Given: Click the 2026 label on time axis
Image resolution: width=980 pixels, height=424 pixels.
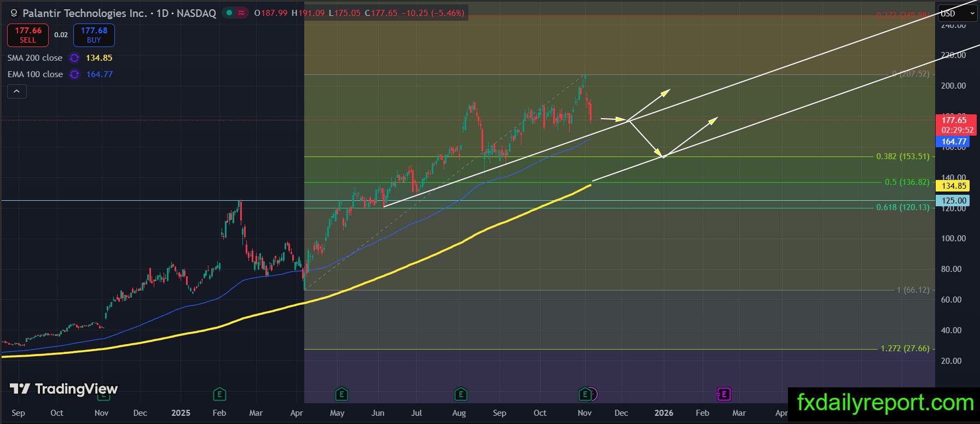Looking at the screenshot, I should pyautogui.click(x=664, y=413).
